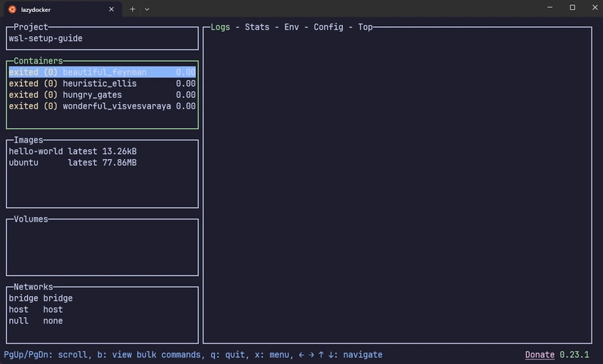Image resolution: width=603 pixels, height=364 pixels.
Task: Switch to the Env tab
Action: (x=292, y=27)
